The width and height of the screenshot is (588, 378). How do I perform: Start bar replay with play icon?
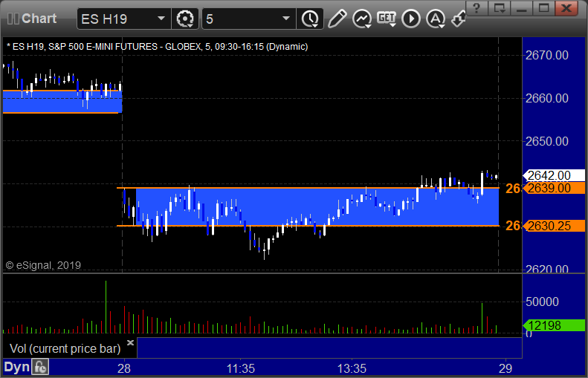(411, 19)
